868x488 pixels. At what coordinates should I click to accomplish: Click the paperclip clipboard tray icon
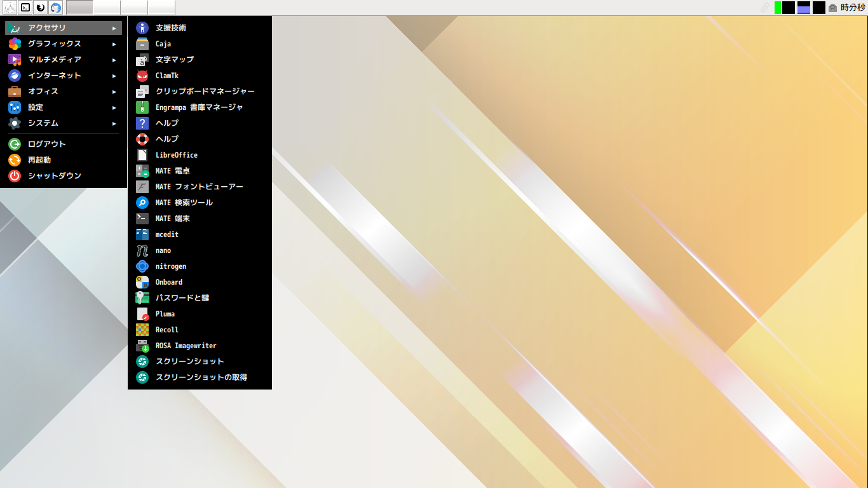pos(766,8)
